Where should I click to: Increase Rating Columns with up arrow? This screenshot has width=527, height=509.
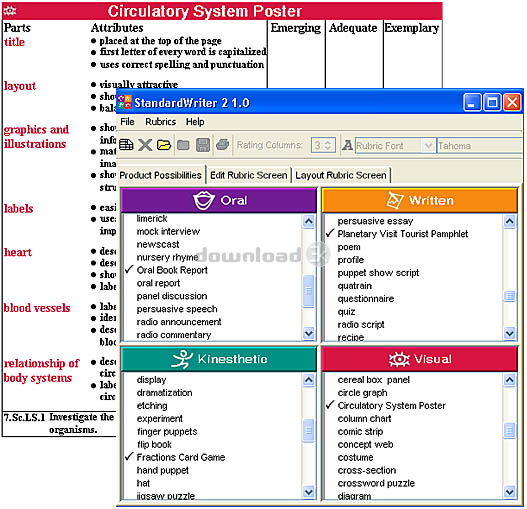[x=328, y=142]
